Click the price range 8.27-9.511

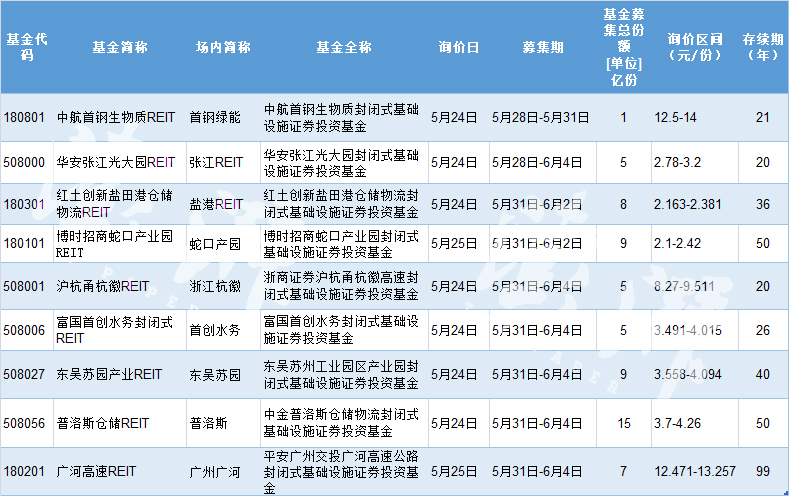(684, 286)
